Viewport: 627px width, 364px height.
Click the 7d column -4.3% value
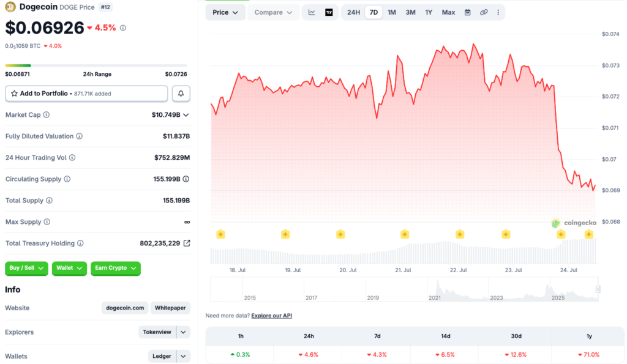(x=377, y=355)
